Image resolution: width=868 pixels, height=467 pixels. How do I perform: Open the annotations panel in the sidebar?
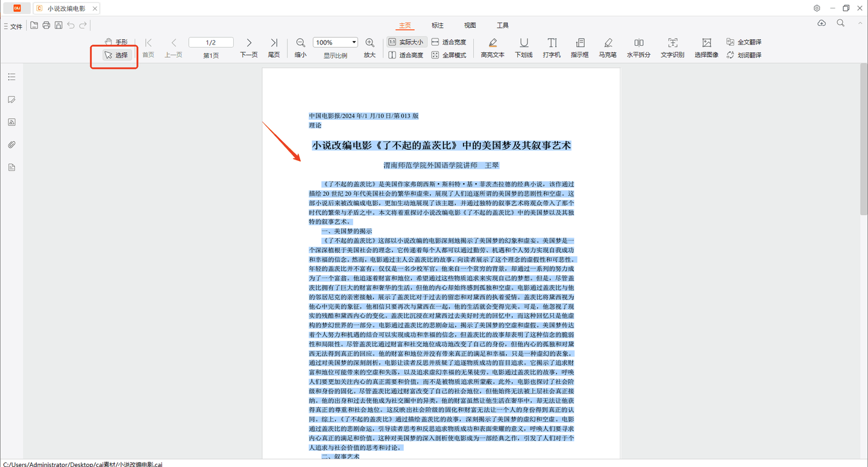pyautogui.click(x=11, y=99)
